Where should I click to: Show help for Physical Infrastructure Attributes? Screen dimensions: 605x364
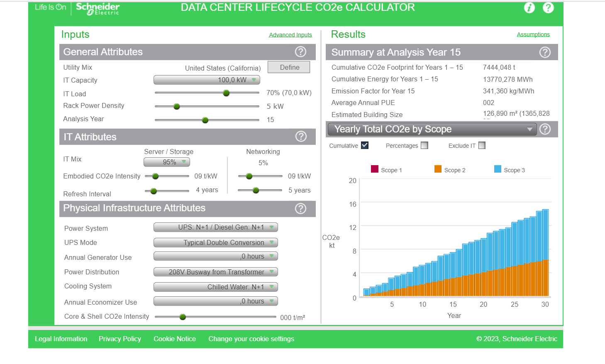pyautogui.click(x=300, y=208)
